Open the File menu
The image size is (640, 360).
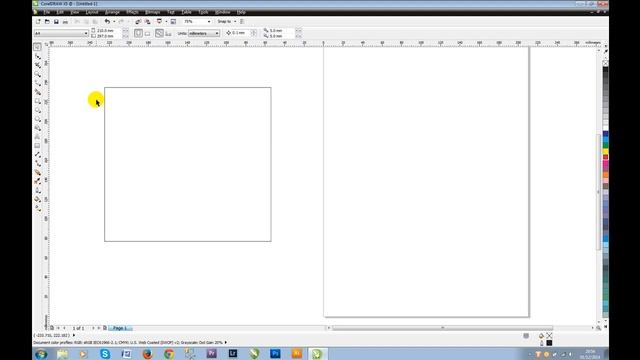coord(47,12)
